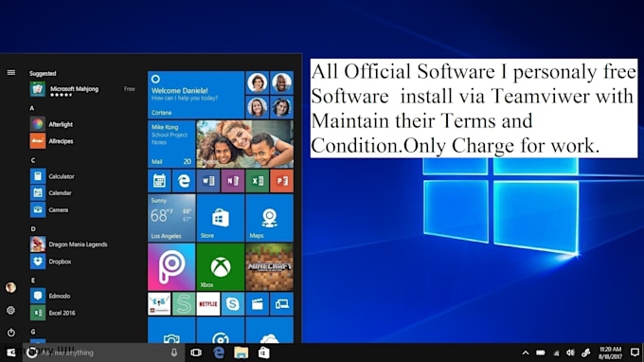Open the Calendar small tile
This screenshot has width=644, height=362.
[x=159, y=181]
